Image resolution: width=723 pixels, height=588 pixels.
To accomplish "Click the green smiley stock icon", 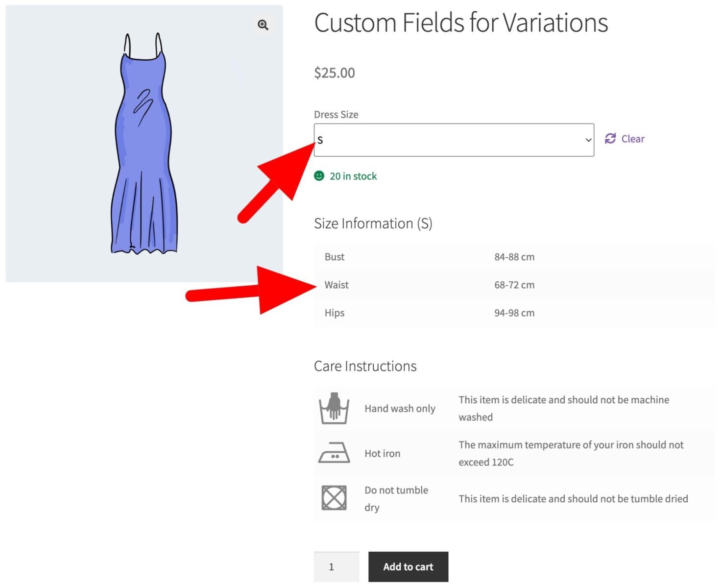I will point(319,175).
